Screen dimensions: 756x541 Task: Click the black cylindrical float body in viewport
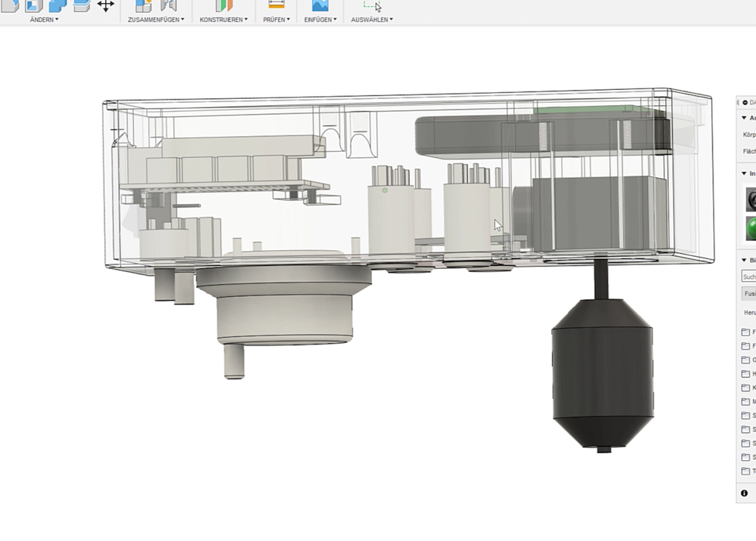point(603,373)
